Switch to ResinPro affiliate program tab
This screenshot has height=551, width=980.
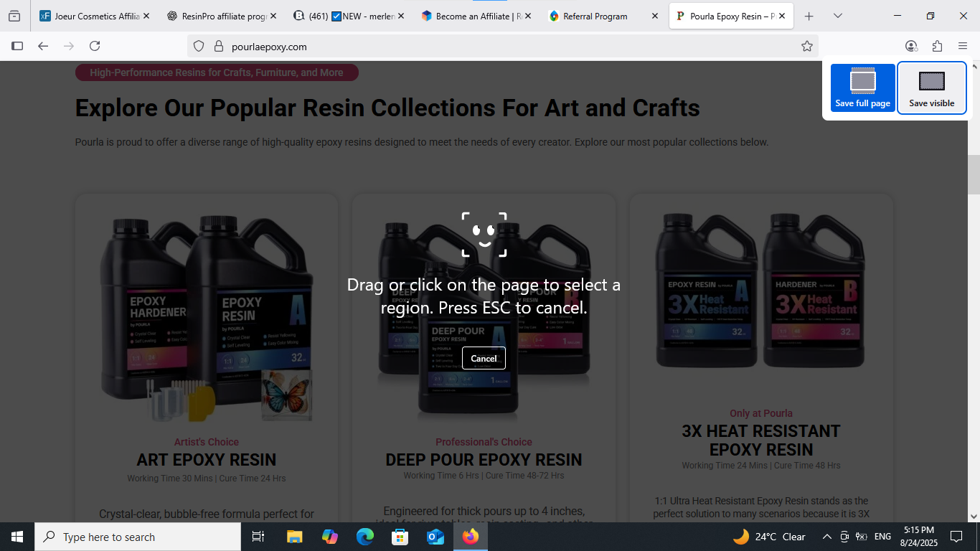[x=220, y=16]
